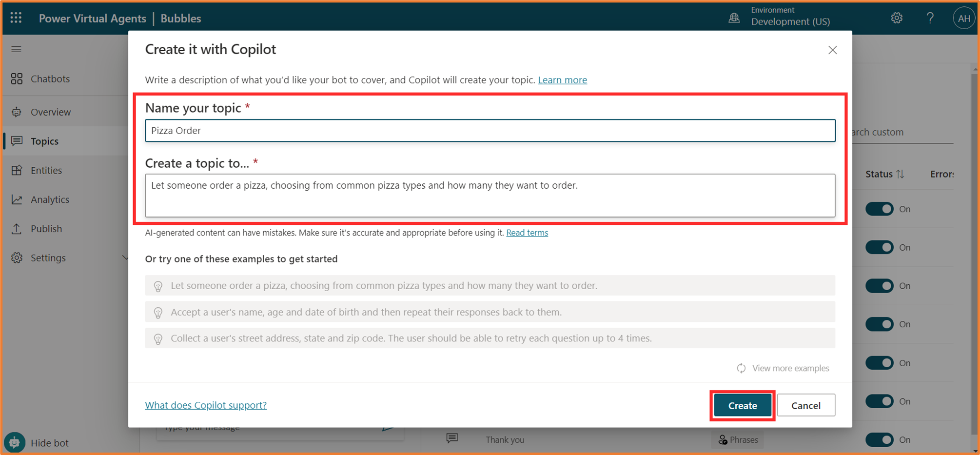The height and width of the screenshot is (455, 980).
Task: Open the Overview section
Action: [51, 112]
